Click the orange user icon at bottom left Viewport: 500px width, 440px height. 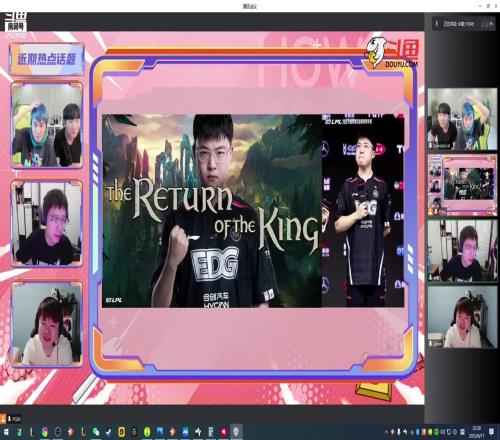(3, 419)
